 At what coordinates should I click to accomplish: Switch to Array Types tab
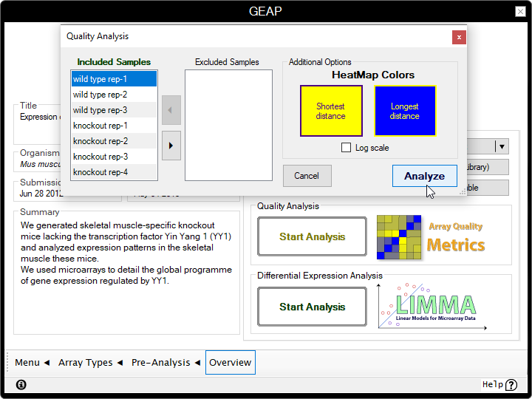[x=89, y=363]
